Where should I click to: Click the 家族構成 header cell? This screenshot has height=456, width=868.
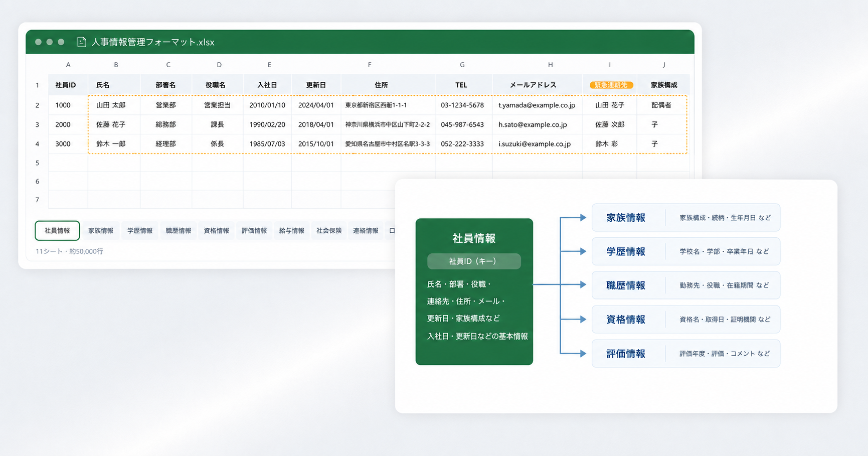[x=664, y=85]
